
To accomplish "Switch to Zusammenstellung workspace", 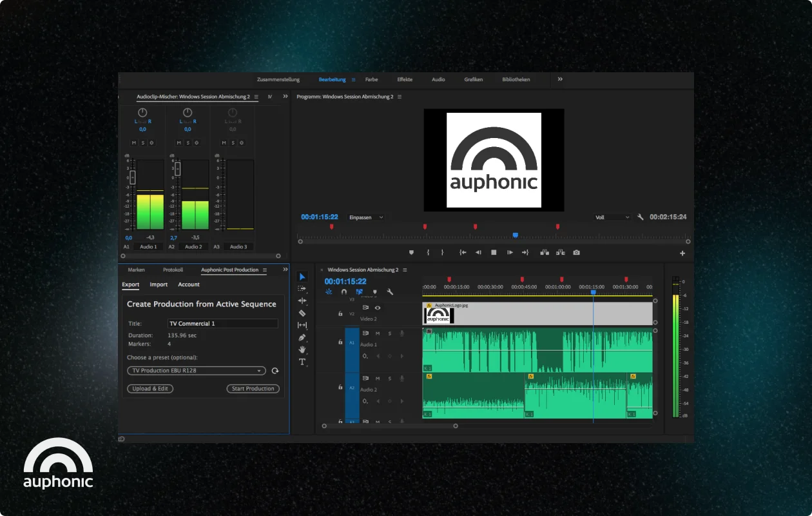I will [x=278, y=80].
